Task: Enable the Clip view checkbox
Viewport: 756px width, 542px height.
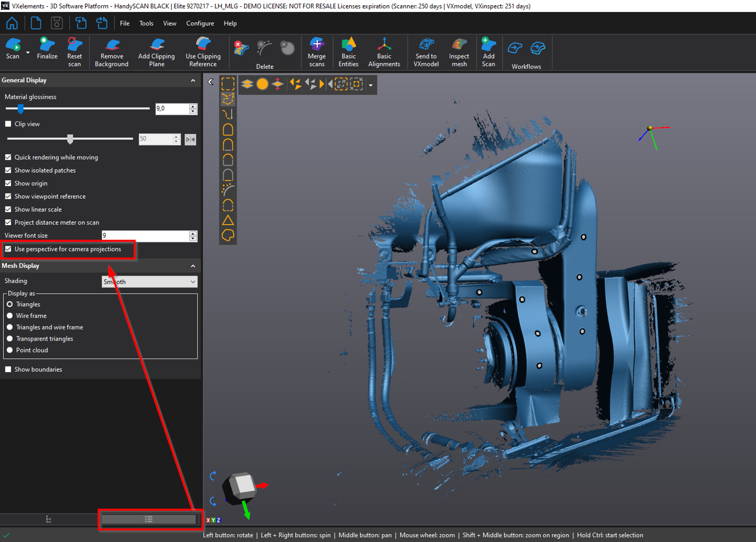Action: point(8,124)
